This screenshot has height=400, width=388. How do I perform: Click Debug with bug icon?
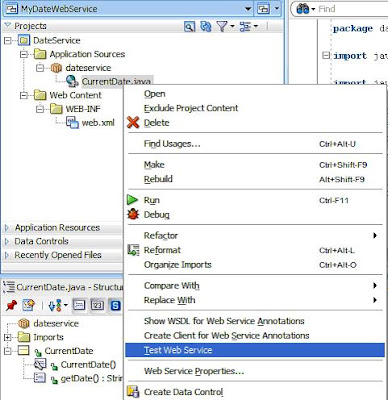click(255, 215)
